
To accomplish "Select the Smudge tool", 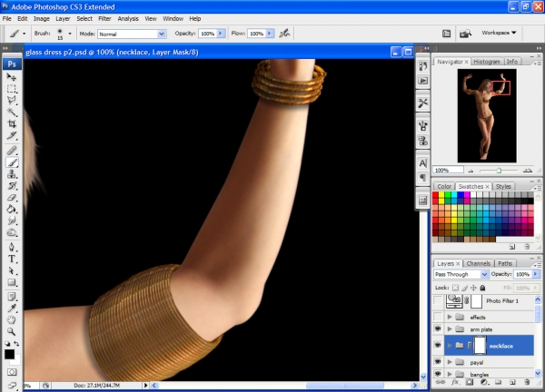I will 12,220.
